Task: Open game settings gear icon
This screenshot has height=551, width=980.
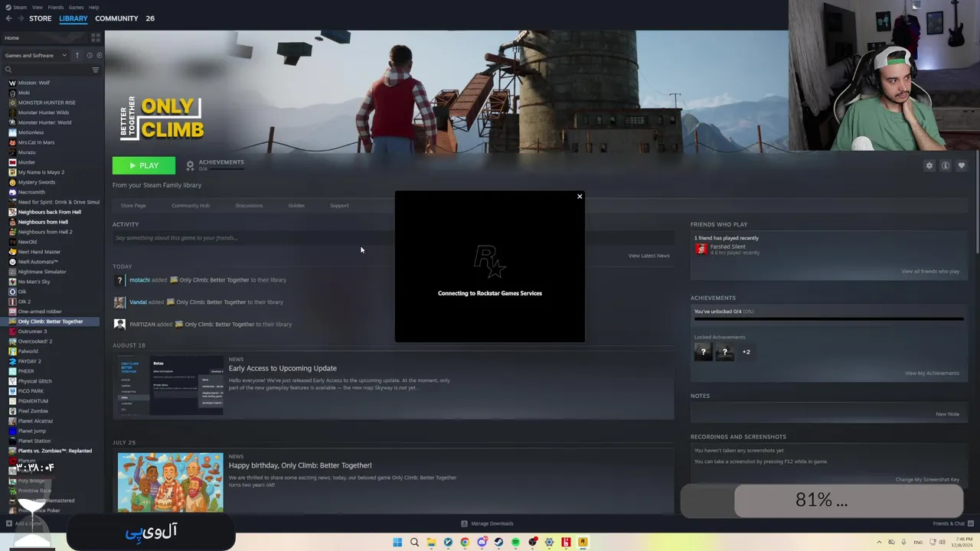Action: (x=929, y=165)
